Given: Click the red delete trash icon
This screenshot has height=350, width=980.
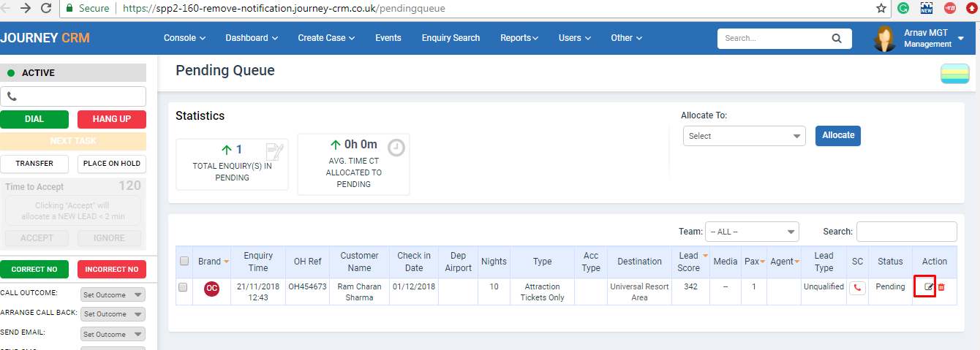Looking at the screenshot, I should click(x=941, y=287).
